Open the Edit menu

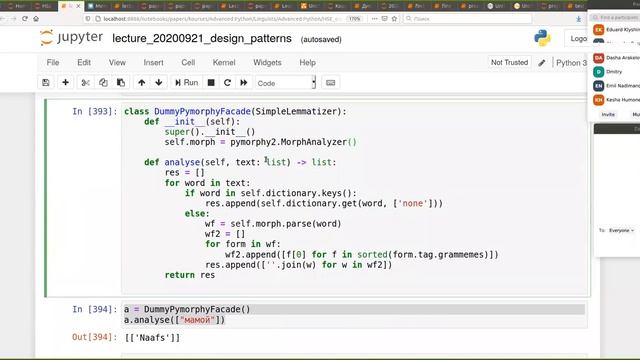pyautogui.click(x=84, y=62)
